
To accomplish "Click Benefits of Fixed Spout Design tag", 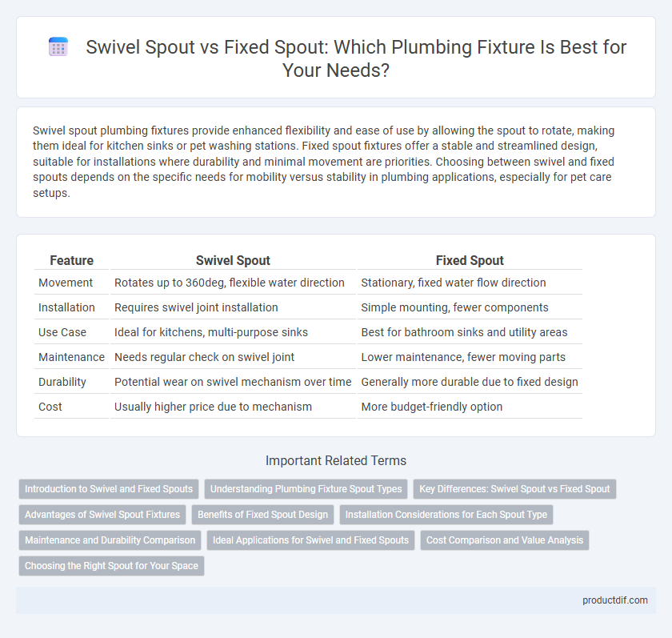I will [262, 515].
